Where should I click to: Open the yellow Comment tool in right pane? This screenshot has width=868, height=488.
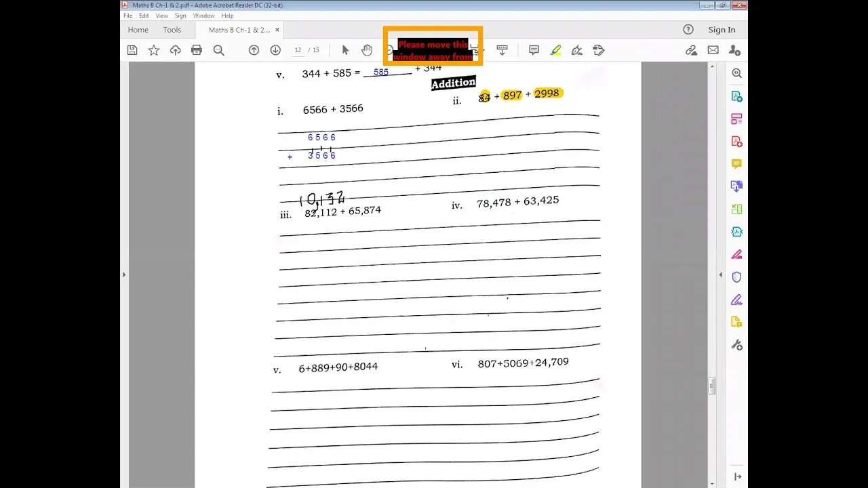[737, 164]
